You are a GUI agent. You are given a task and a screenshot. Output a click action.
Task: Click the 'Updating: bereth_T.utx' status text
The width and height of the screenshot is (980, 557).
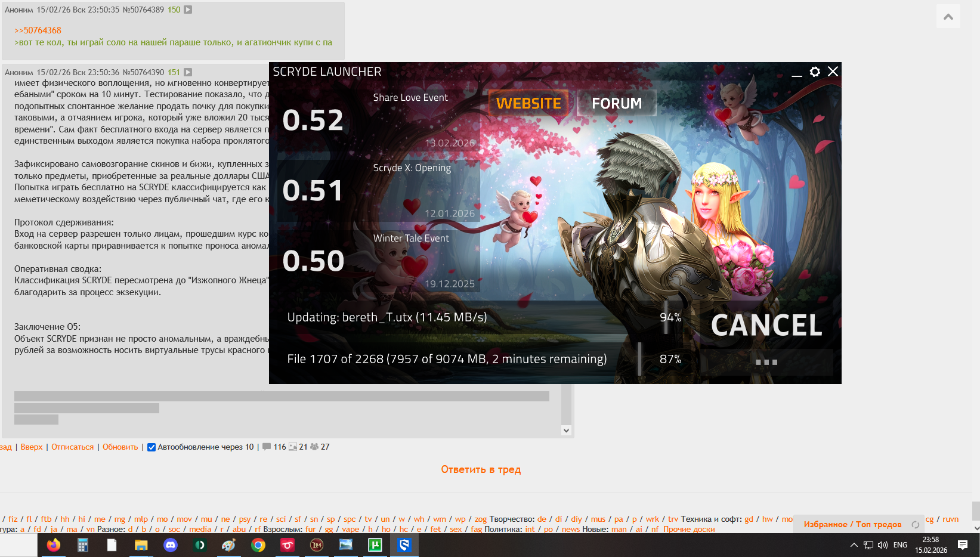[387, 317]
